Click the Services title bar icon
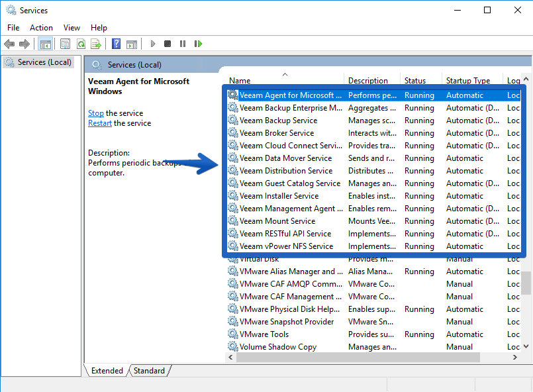The height and width of the screenshot is (392, 533). (x=11, y=10)
